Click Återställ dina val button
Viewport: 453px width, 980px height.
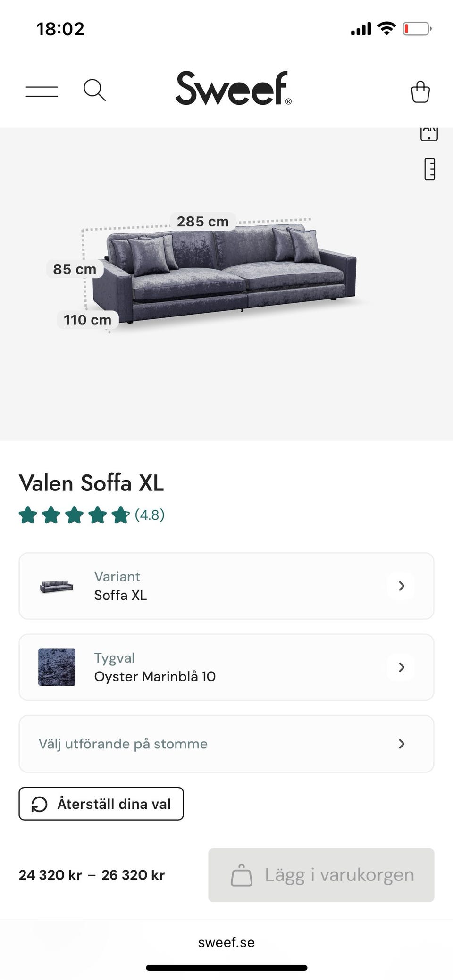(x=101, y=804)
